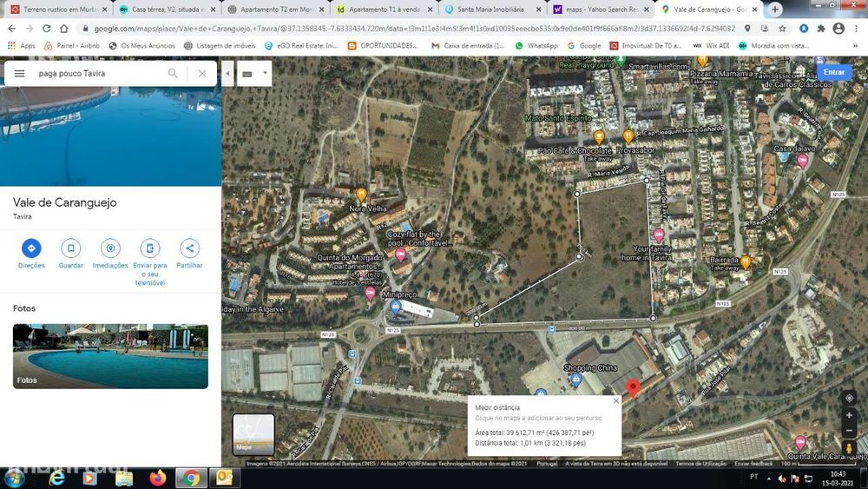868x489 pixels.
Task: Show hidden tray icons arrow
Action: click(x=768, y=478)
